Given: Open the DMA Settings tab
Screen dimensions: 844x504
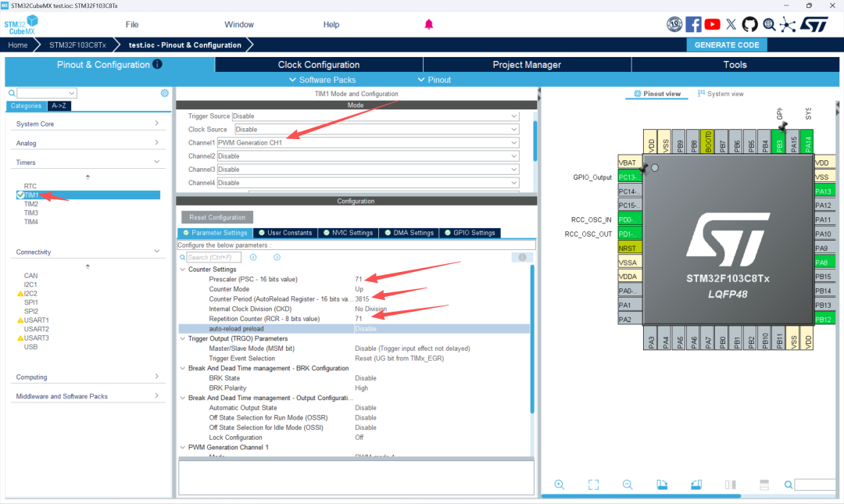Looking at the screenshot, I should pyautogui.click(x=409, y=233).
